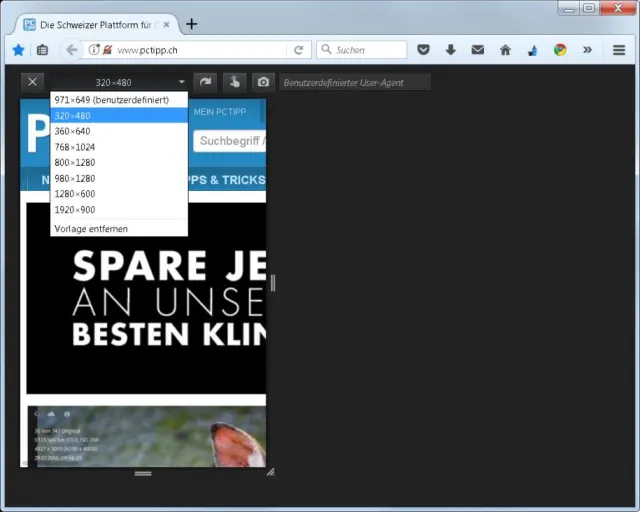This screenshot has height=512, width=640.
Task: Click the Chrome-colored toolbar icon
Action: pos(560,49)
